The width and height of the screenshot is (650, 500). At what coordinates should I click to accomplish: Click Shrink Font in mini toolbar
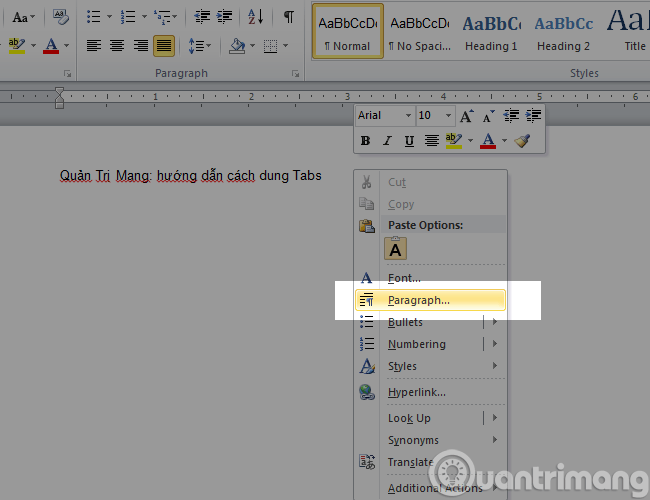click(488, 116)
